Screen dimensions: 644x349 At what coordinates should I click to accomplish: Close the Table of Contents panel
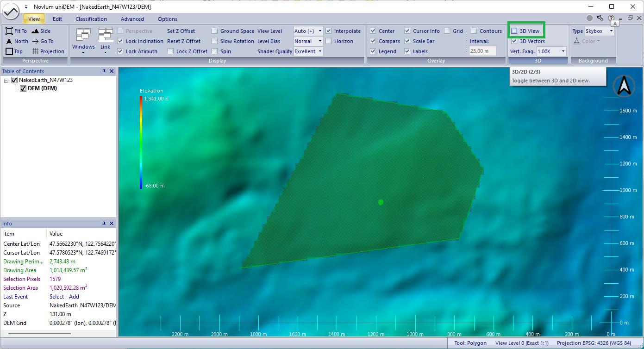pyautogui.click(x=112, y=71)
